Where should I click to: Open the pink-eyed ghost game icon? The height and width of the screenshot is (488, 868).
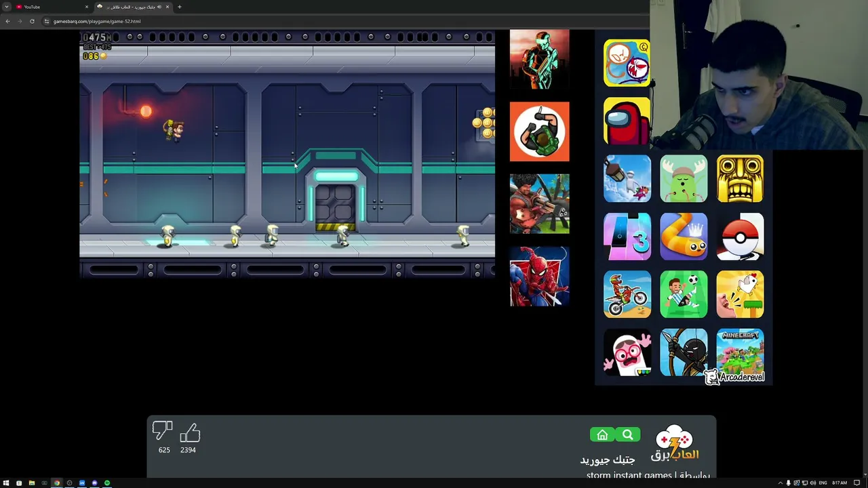pyautogui.click(x=627, y=352)
